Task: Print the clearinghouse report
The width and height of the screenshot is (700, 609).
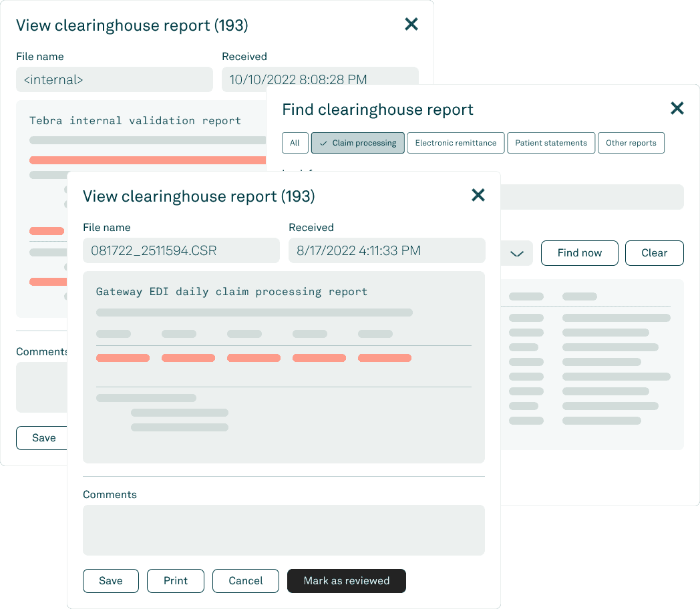Action: (x=176, y=581)
